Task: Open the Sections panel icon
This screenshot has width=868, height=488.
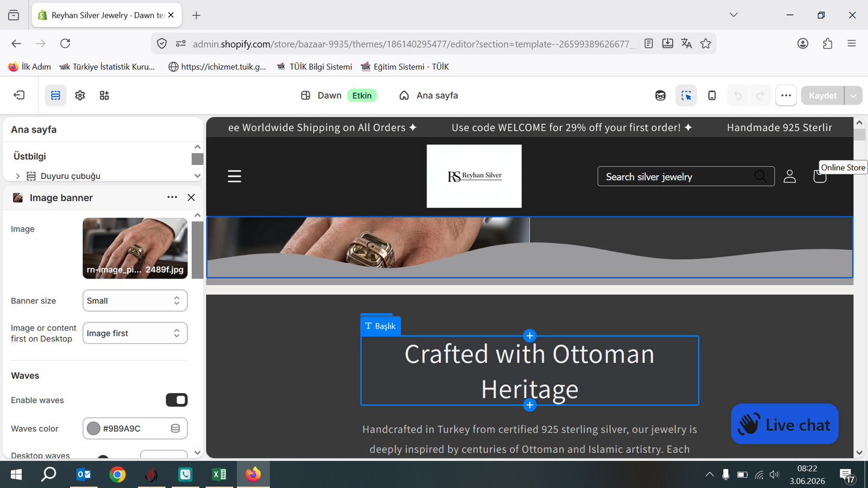Action: click(x=55, y=95)
